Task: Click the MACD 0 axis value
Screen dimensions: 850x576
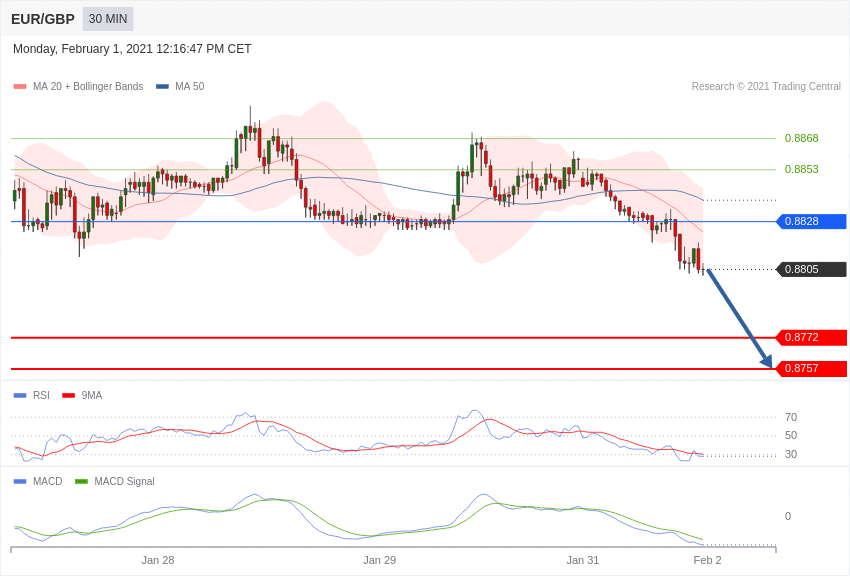Action: [788, 516]
